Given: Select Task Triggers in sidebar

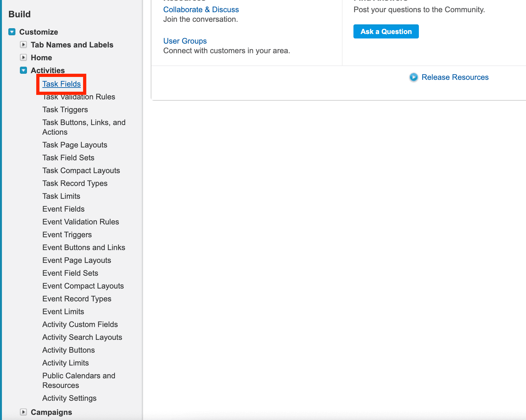Looking at the screenshot, I should (x=65, y=110).
